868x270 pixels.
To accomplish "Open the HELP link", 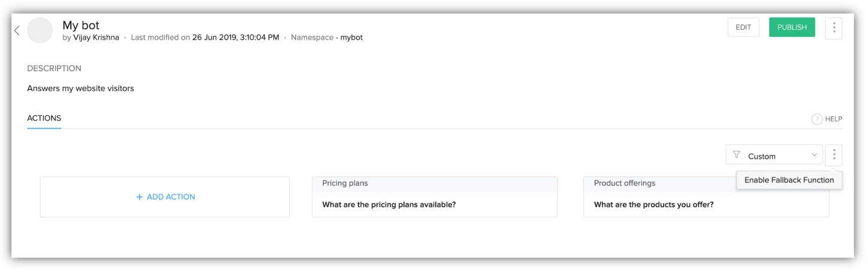I will (x=833, y=119).
